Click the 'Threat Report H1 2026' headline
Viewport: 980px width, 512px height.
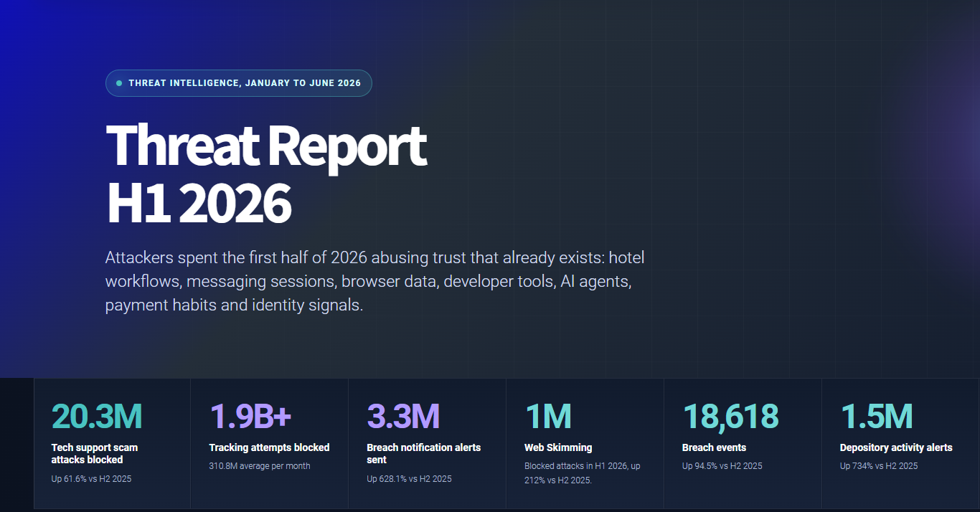click(x=266, y=174)
